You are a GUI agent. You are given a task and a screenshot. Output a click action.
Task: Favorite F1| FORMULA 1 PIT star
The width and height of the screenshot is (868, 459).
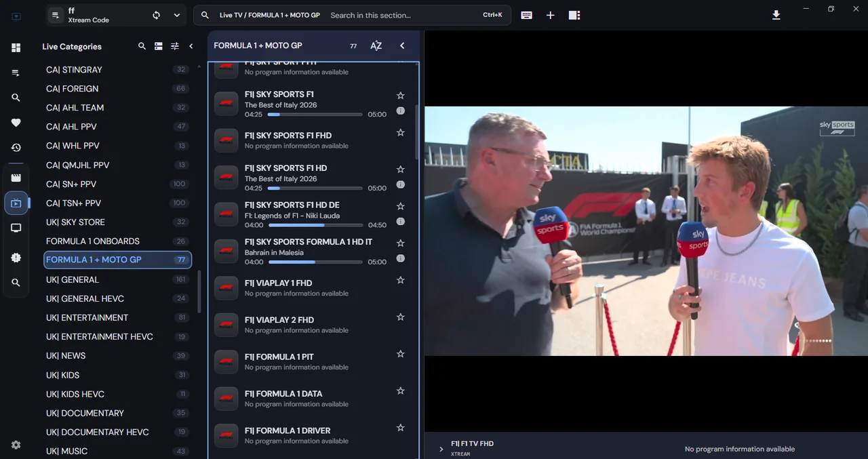click(400, 354)
